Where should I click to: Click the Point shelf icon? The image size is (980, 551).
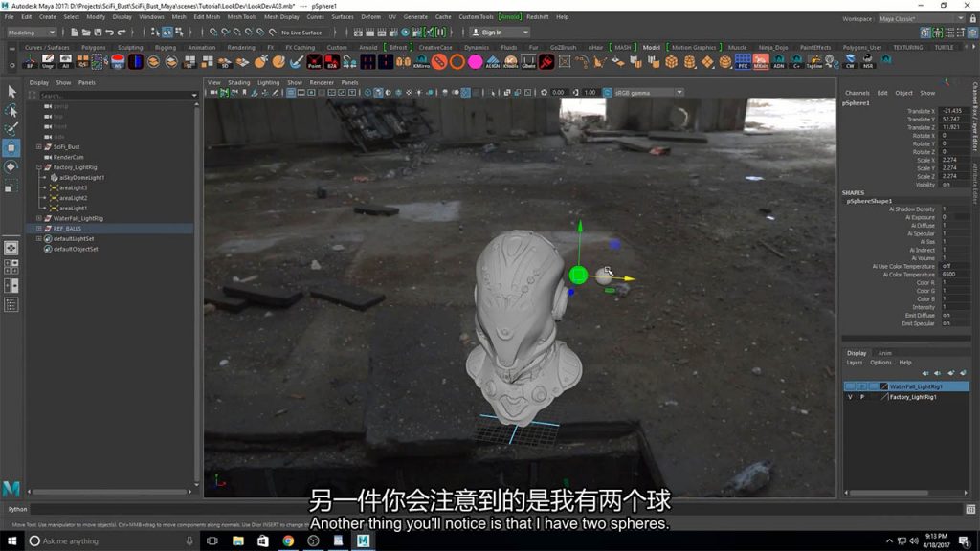pyautogui.click(x=314, y=62)
